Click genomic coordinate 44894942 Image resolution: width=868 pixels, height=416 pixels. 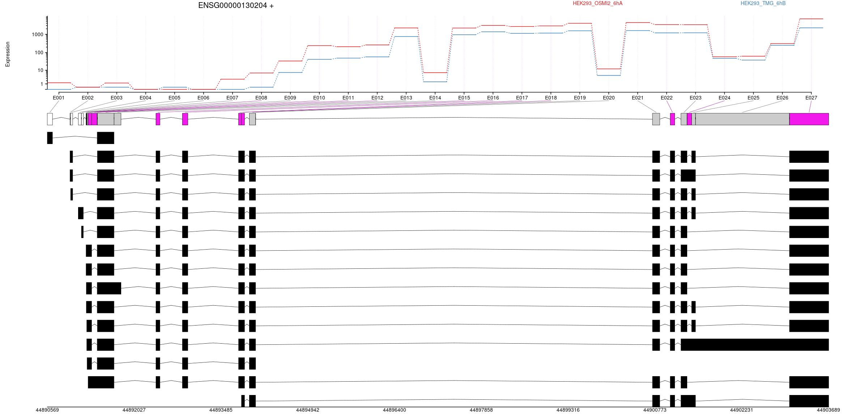(x=308, y=410)
